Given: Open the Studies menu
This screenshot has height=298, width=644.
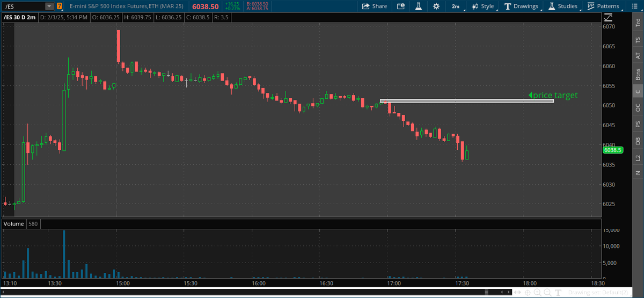Looking at the screenshot, I should click(x=563, y=6).
